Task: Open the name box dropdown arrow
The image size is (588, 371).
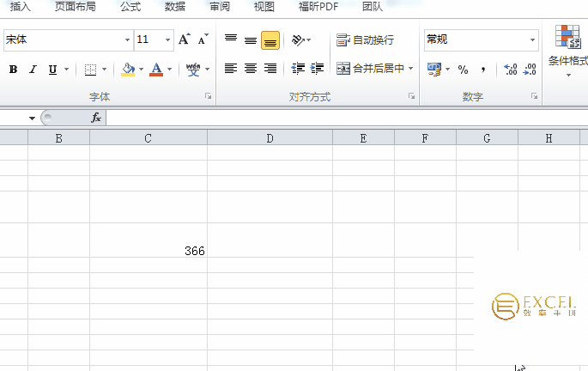Action: [33, 119]
